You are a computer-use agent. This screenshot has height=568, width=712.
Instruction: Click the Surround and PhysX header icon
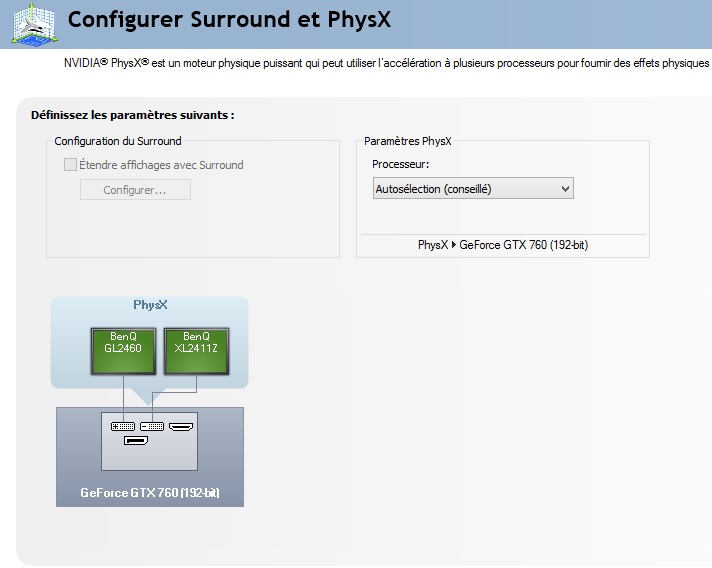(35, 24)
